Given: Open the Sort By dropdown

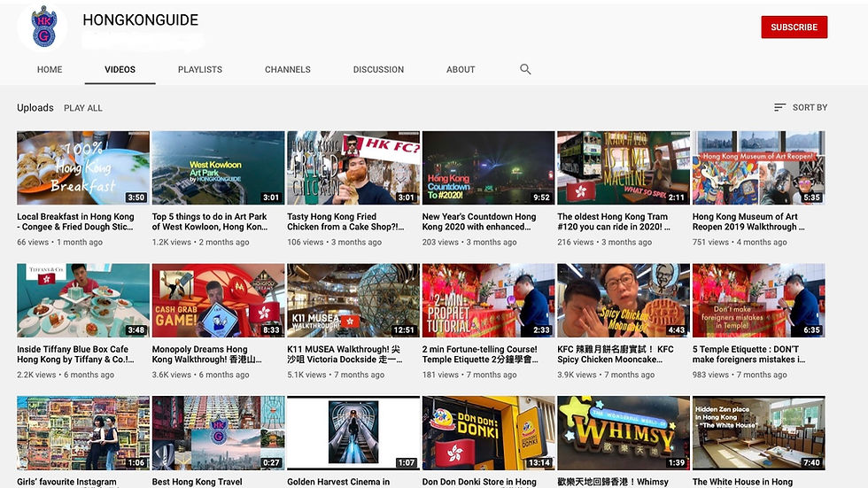Looking at the screenshot, I should tap(801, 107).
